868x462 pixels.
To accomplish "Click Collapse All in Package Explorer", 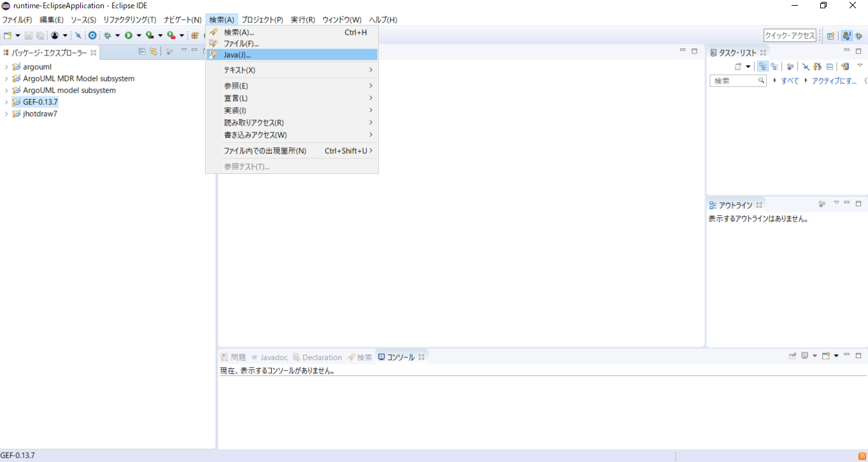I will pyautogui.click(x=143, y=52).
